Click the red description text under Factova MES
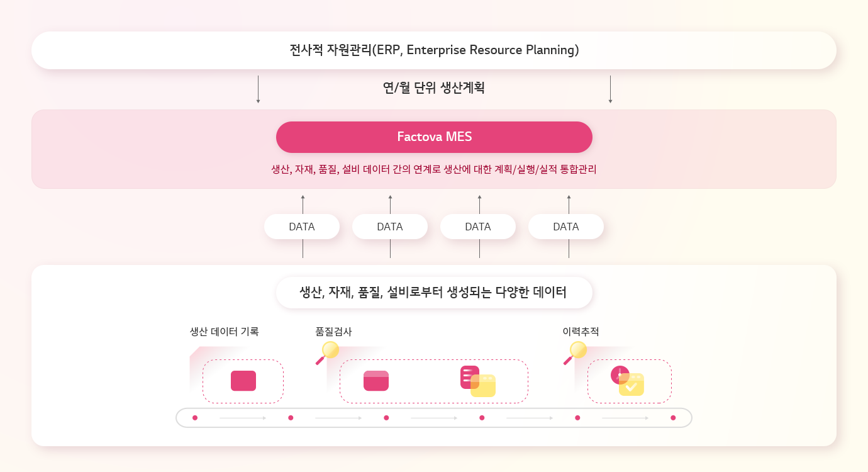 (x=434, y=169)
